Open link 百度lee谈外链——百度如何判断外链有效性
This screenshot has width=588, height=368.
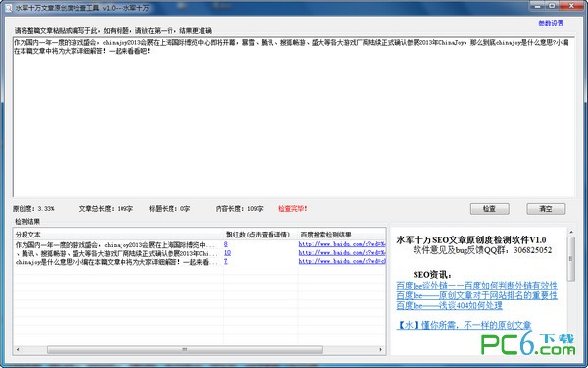click(476, 286)
